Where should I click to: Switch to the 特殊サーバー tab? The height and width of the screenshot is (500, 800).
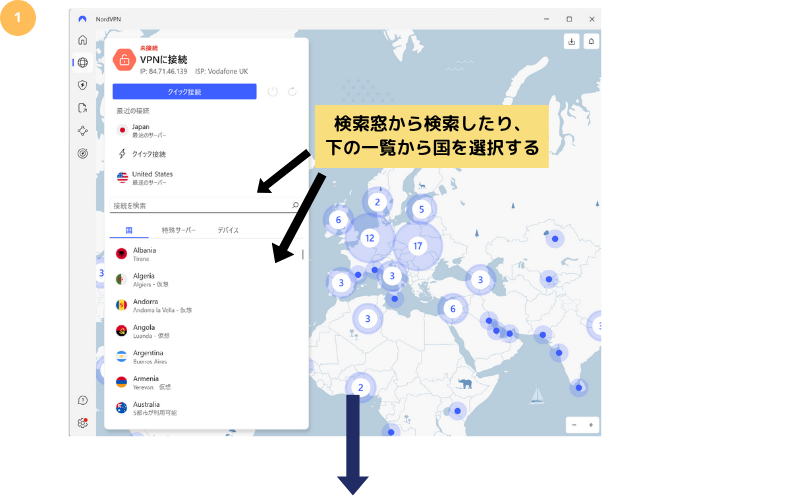pos(179,230)
